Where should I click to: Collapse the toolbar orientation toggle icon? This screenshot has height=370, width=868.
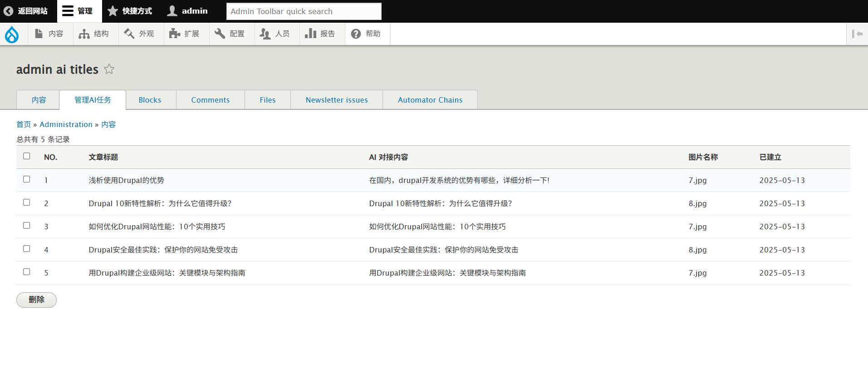tap(857, 34)
